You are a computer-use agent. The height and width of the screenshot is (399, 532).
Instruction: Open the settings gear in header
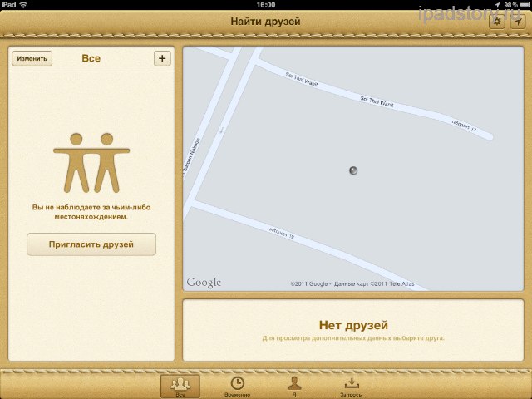tap(497, 22)
